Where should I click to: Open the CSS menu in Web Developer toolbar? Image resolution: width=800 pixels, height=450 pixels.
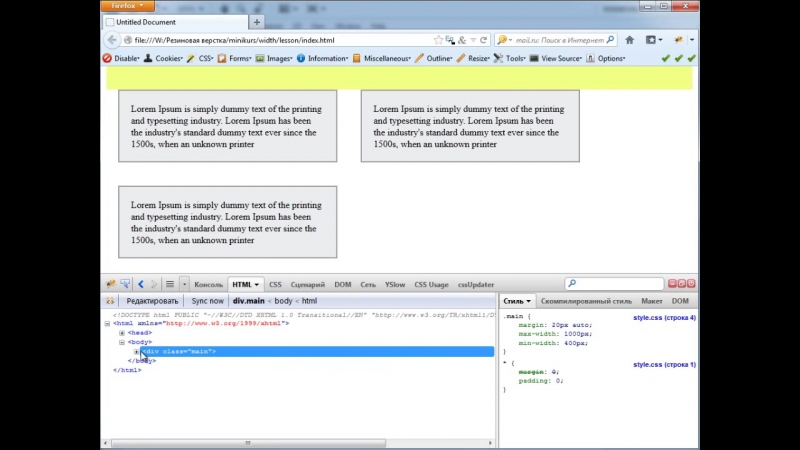pyautogui.click(x=201, y=58)
